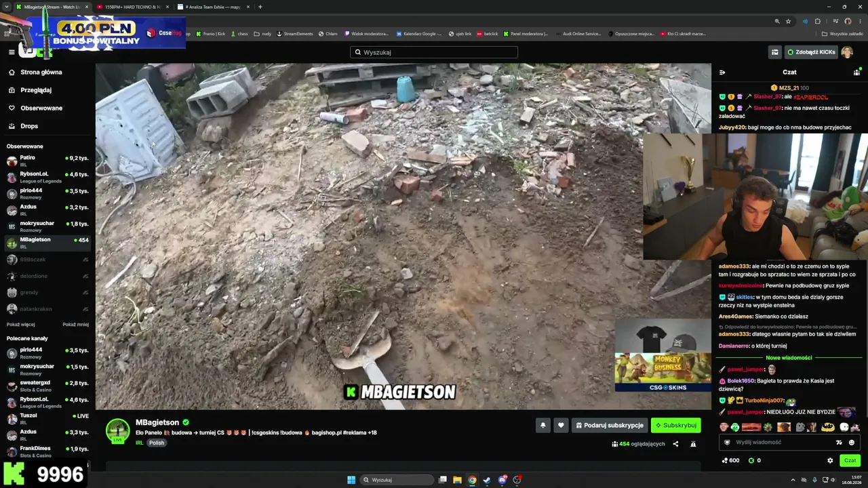Share the stream via the share icon
868x488 pixels.
675,444
